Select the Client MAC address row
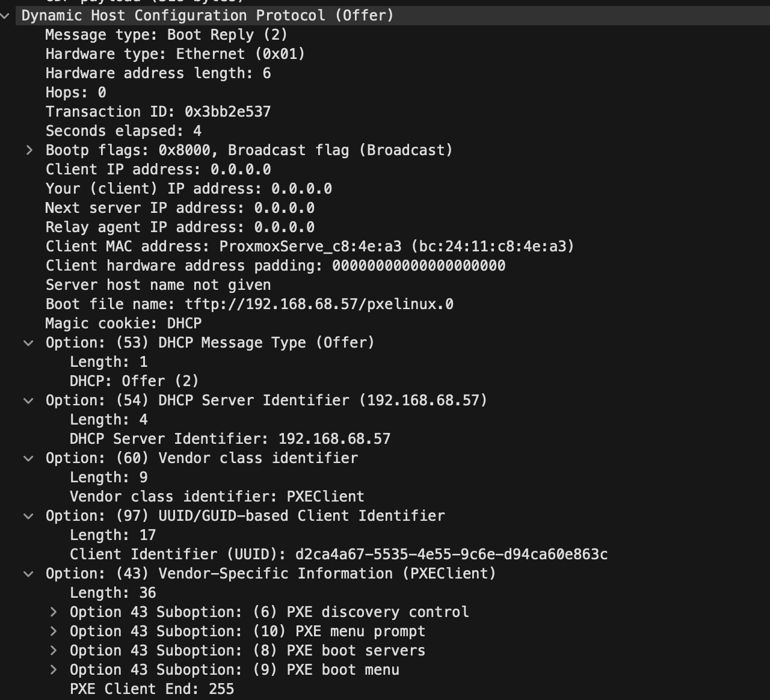 tap(309, 247)
